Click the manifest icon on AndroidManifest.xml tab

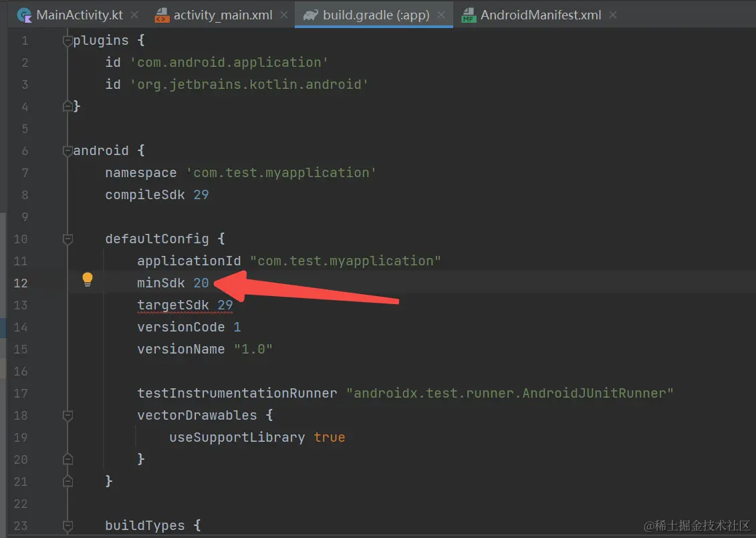468,15
